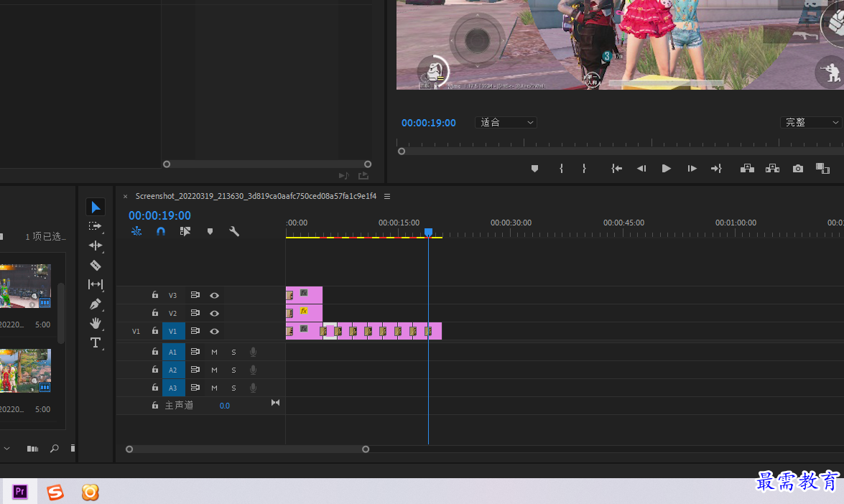Toggle sync lock on V3 track

coord(195,295)
